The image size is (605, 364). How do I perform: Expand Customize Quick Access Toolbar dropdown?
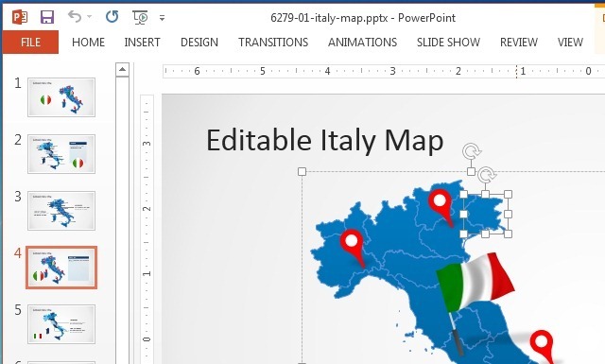click(162, 18)
